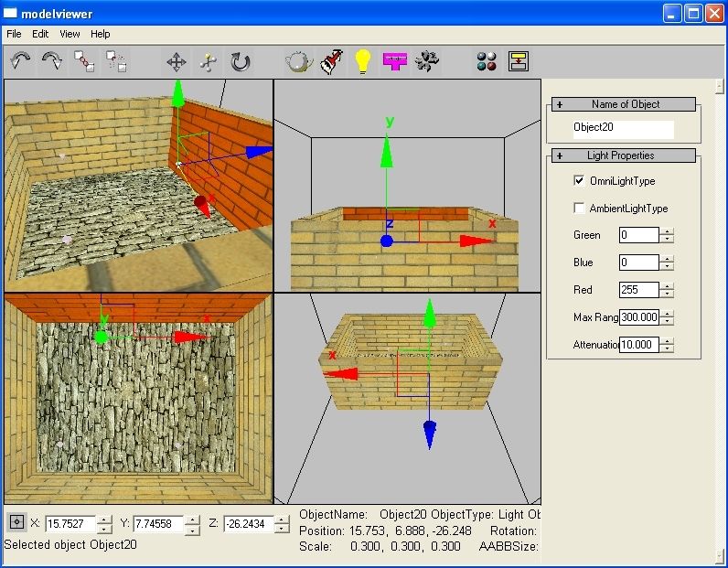Increase the Red value spinner
This screenshot has width=728, height=568.
[x=669, y=286]
